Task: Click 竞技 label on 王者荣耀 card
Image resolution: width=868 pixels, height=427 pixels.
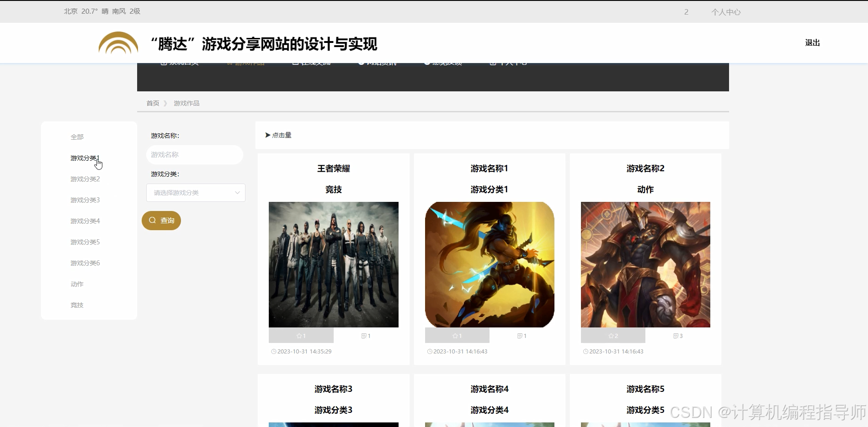Action: (x=334, y=190)
